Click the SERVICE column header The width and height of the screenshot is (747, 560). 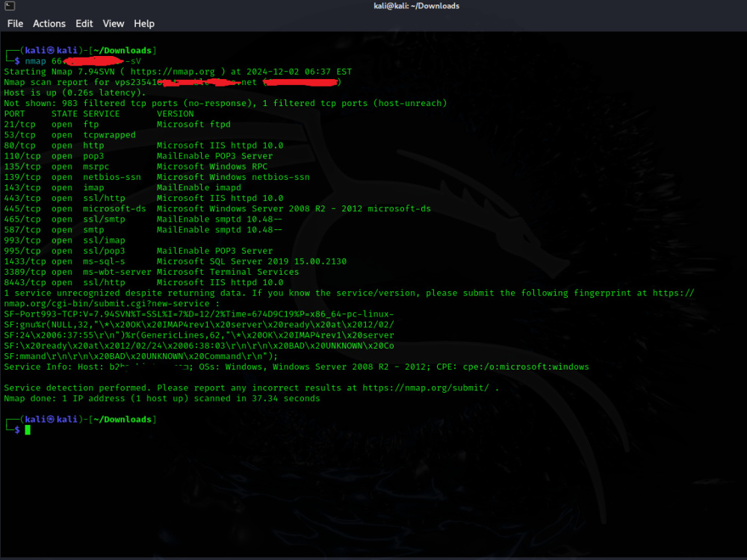[102, 113]
